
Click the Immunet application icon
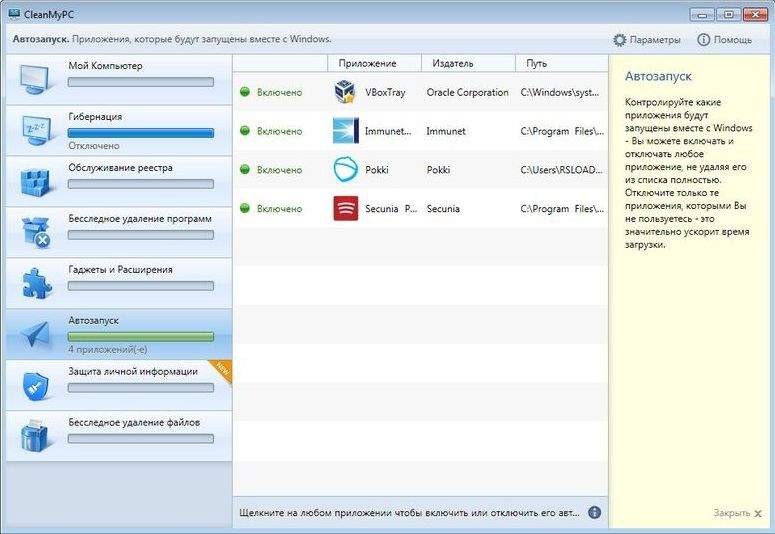(x=345, y=131)
